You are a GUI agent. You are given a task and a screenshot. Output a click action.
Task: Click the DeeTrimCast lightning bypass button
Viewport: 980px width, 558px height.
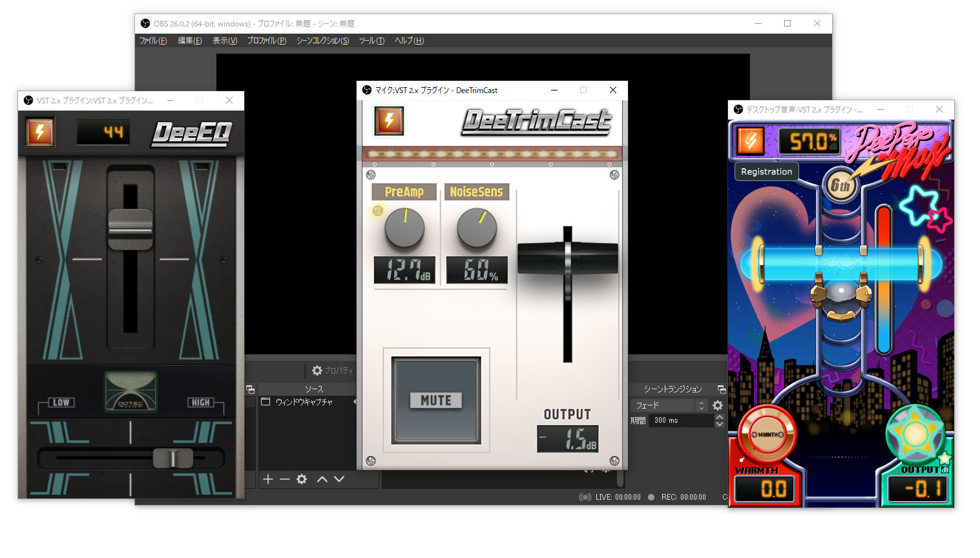[x=389, y=120]
